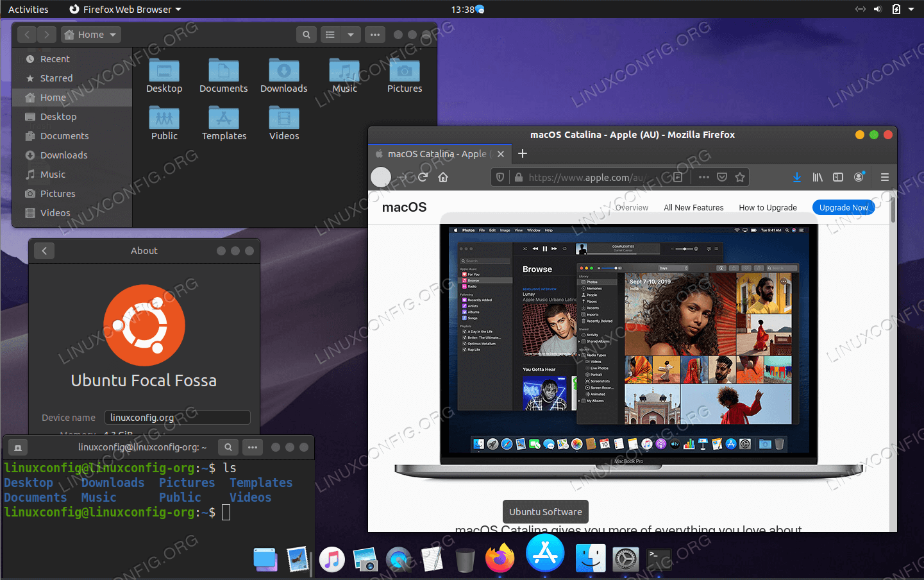Select Starred in Files sidebar
Image resolution: width=924 pixels, height=580 pixels.
[x=72, y=78]
